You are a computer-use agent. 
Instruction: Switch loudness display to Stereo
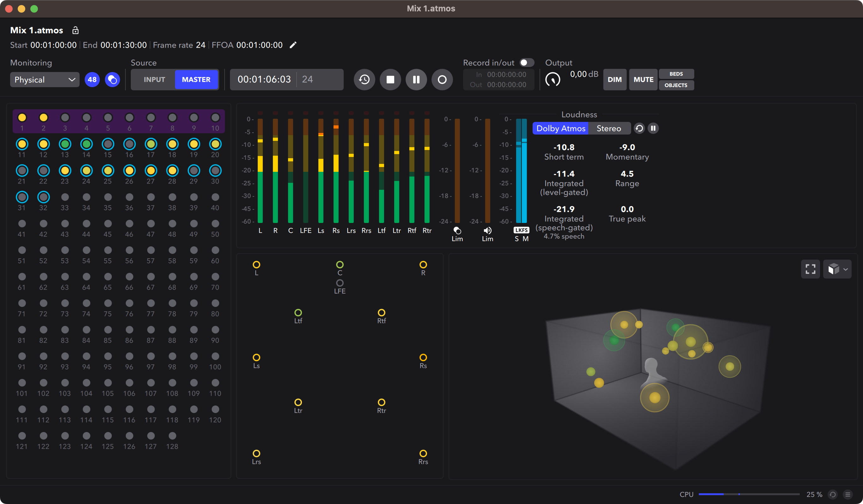coord(609,128)
